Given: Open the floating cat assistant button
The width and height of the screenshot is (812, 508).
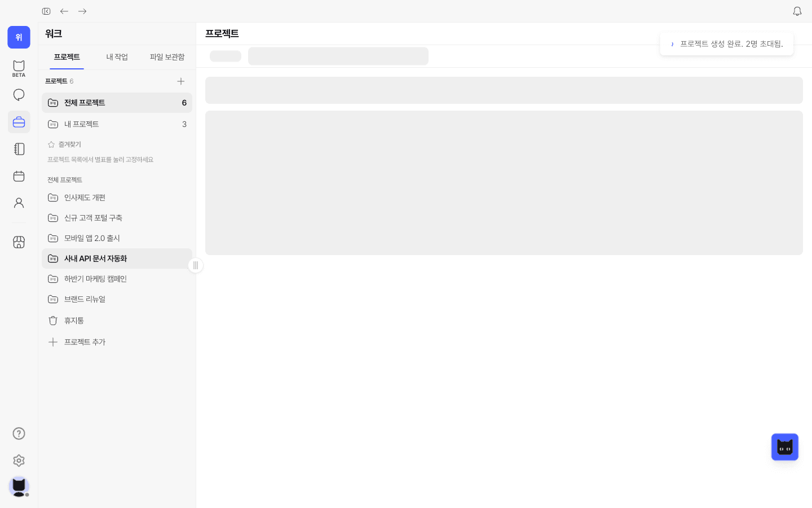Looking at the screenshot, I should coord(785,447).
